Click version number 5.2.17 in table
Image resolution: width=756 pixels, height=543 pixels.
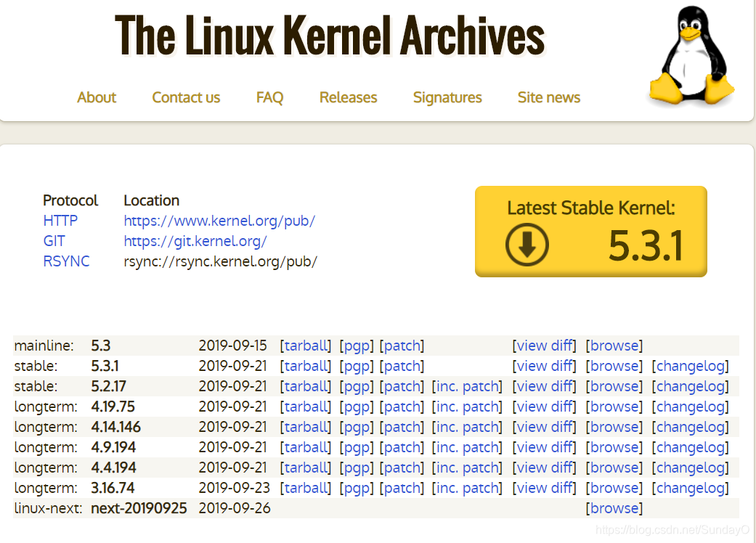(108, 386)
